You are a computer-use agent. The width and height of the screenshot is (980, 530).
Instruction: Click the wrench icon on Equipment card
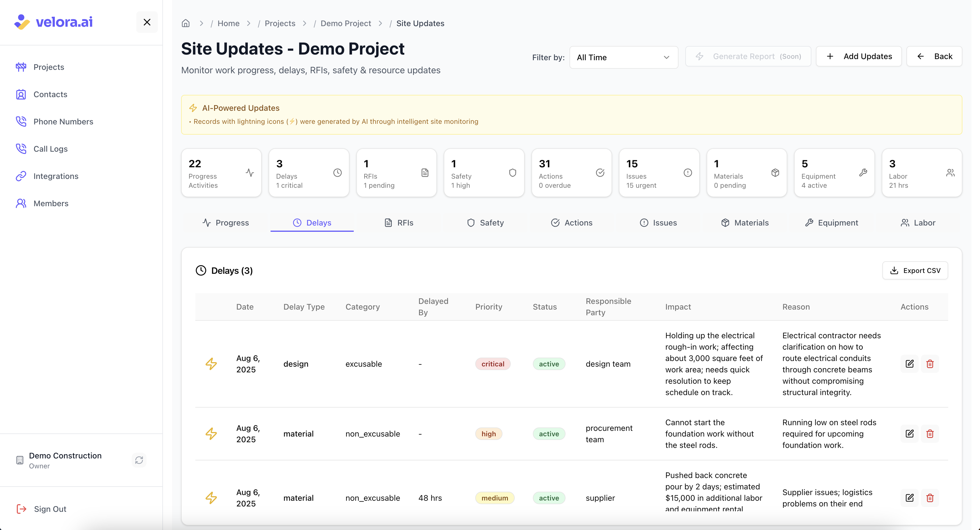863,173
